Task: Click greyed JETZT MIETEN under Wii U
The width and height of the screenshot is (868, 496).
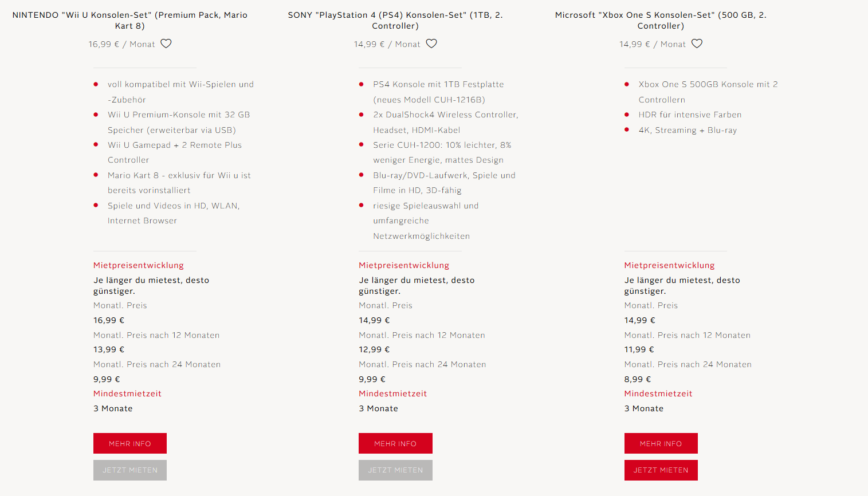Action: tap(130, 470)
